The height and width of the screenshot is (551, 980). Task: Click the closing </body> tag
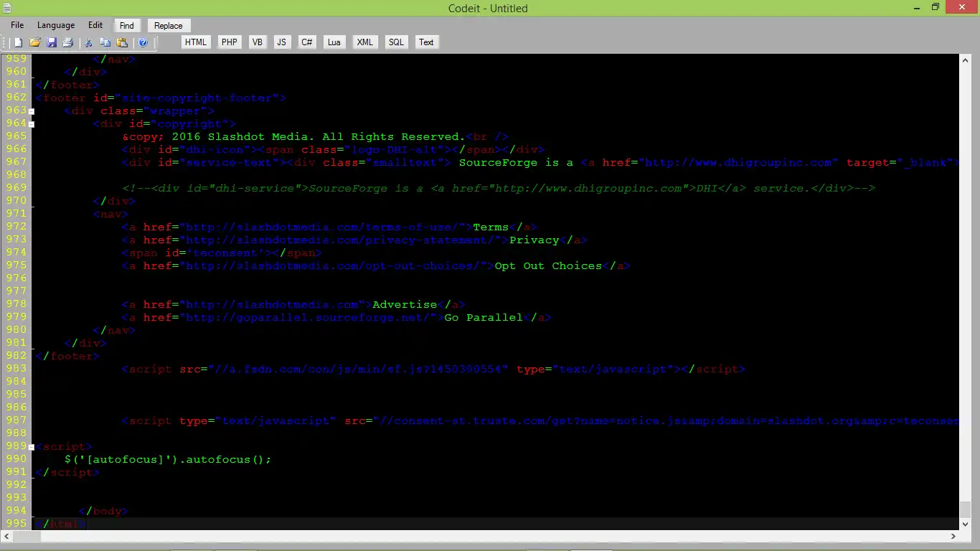tap(103, 512)
